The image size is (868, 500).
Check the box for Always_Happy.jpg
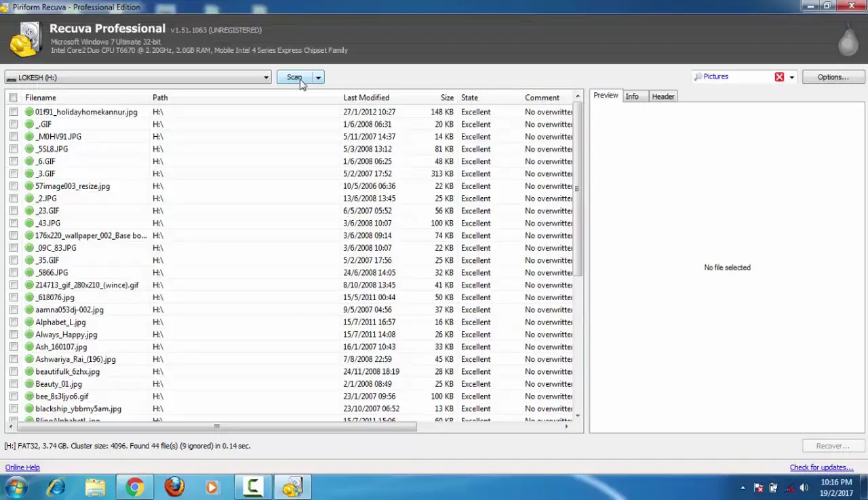(14, 335)
